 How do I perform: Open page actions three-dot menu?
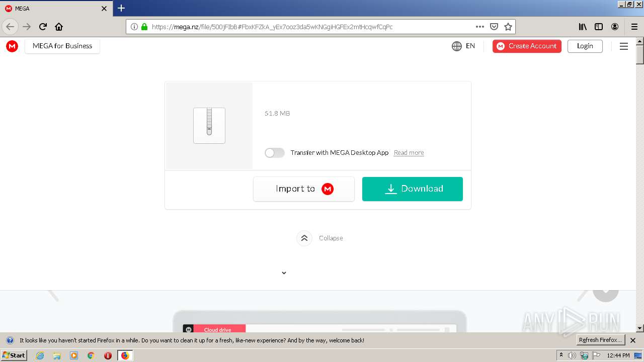point(480,27)
